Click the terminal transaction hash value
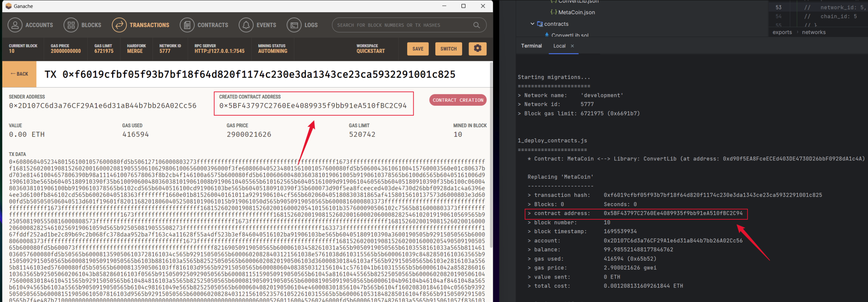 713,195
